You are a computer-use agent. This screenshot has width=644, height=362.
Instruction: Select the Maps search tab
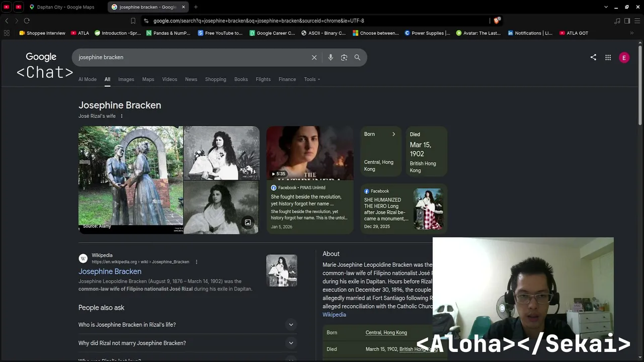[148, 79]
